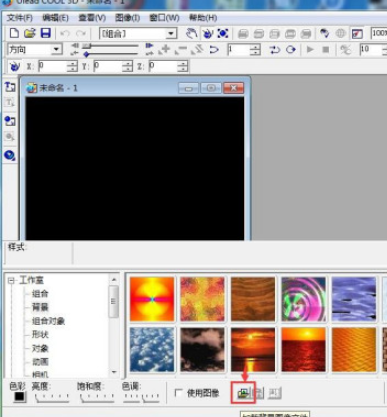Image resolution: width=387 pixels, height=417 pixels.
Task: Open the 图像(I) menu
Action: point(128,18)
